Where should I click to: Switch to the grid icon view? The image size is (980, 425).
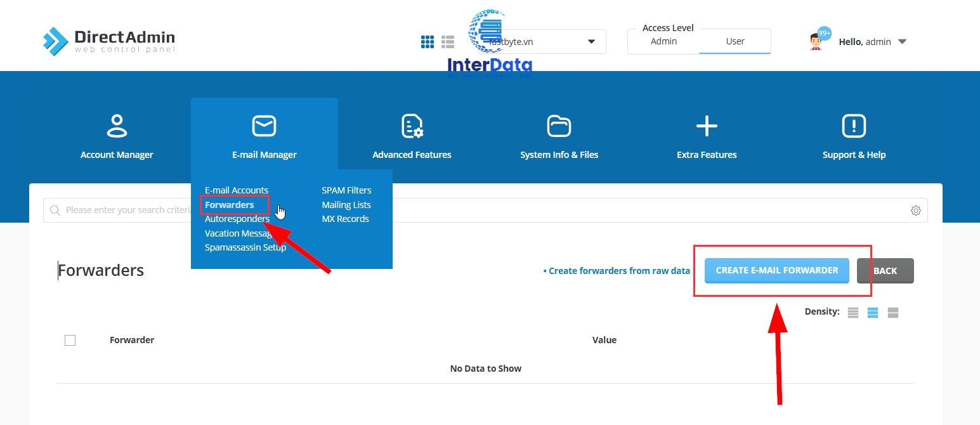coord(428,42)
